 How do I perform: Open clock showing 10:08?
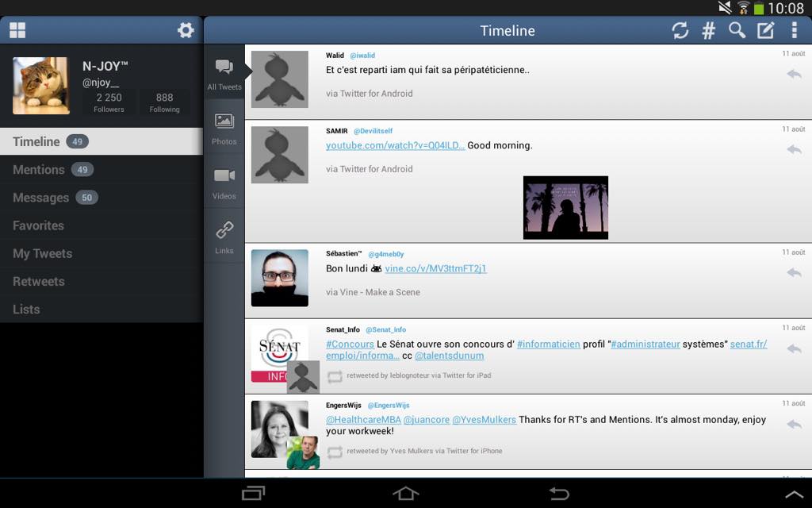[x=786, y=8]
